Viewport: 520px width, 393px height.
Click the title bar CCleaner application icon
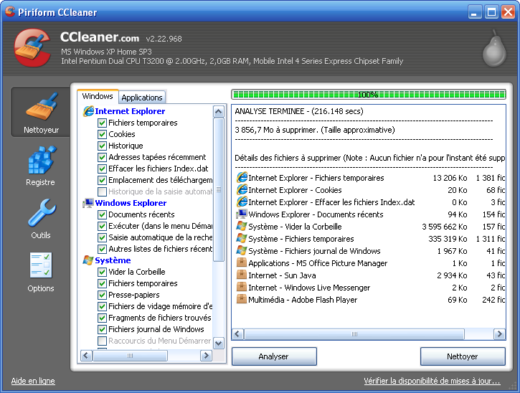click(10, 11)
